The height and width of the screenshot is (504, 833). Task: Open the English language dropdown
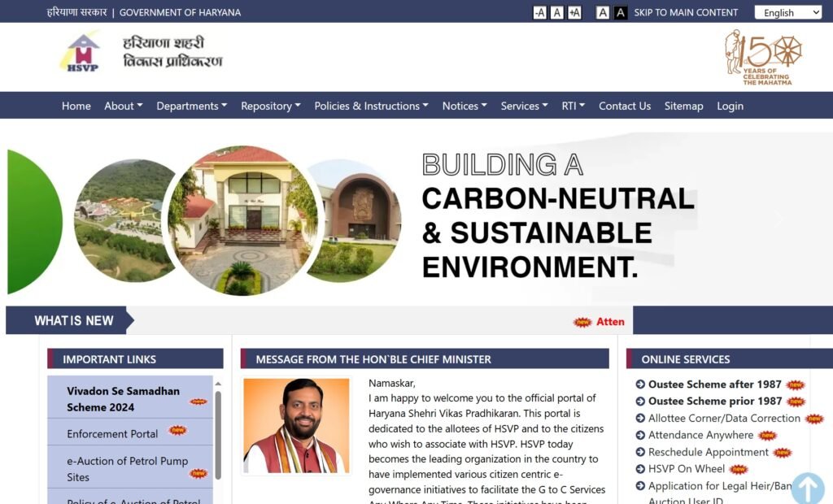788,13
